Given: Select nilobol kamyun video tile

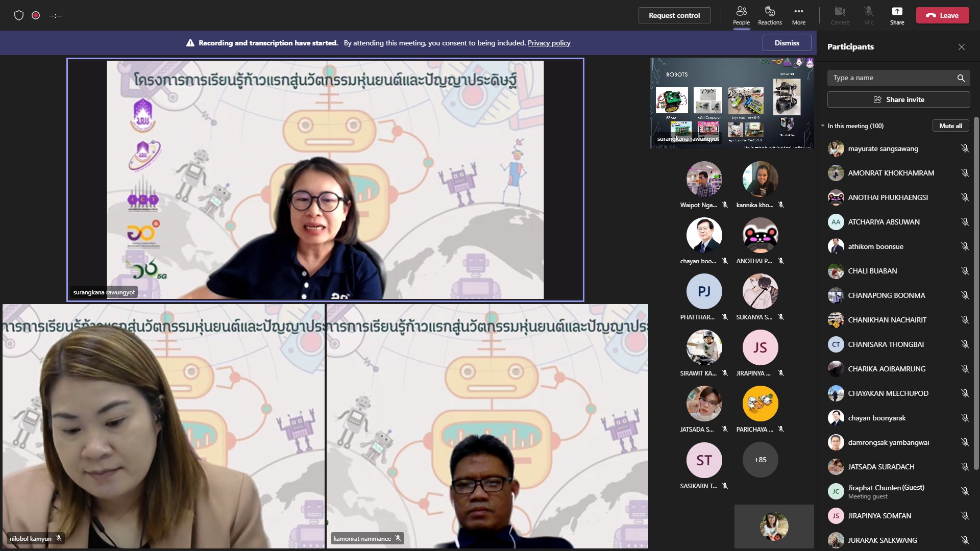Looking at the screenshot, I should 163,427.
